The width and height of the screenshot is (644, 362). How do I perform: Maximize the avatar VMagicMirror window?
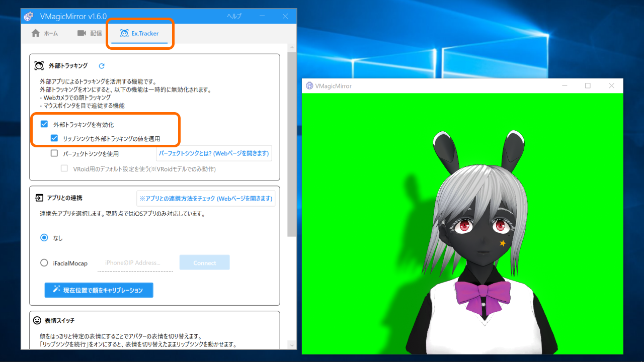click(588, 86)
